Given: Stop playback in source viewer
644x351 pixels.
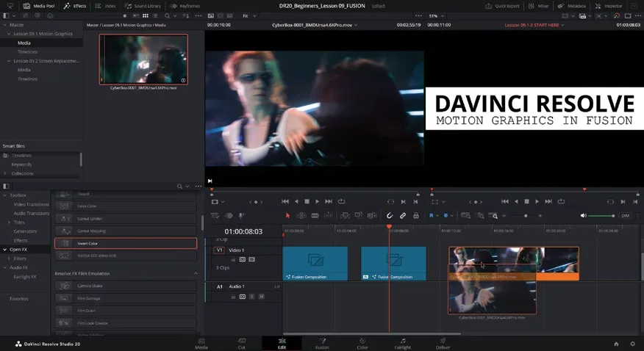Looking at the screenshot, I should (307, 202).
